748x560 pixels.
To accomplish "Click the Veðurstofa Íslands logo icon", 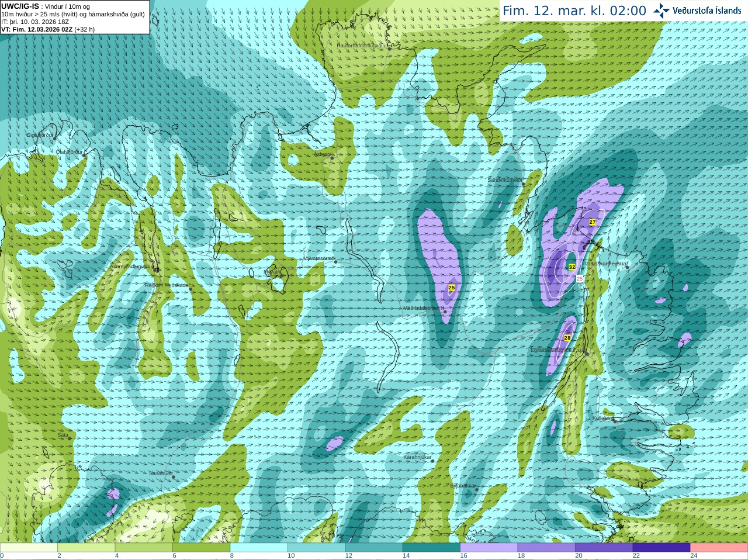I will 662,11.
